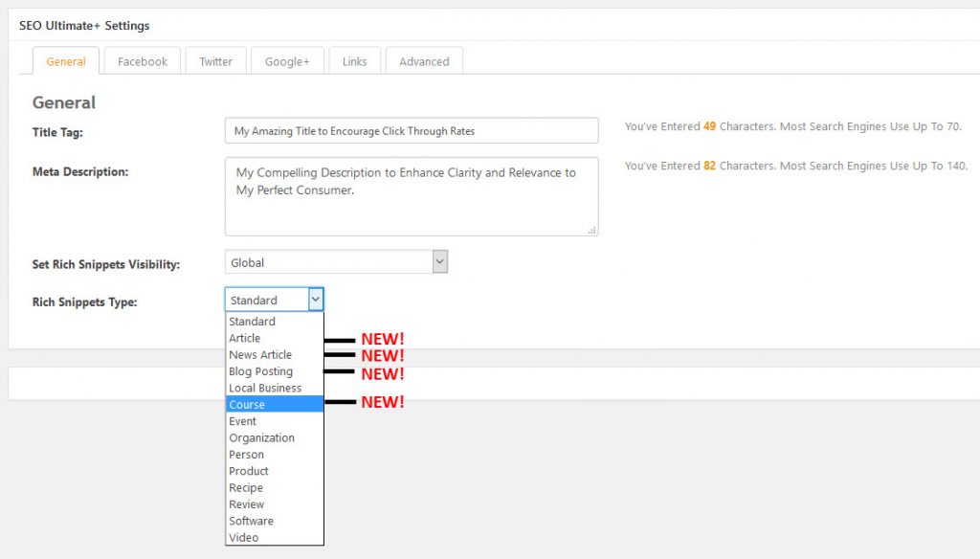980x559 pixels.
Task: Grab the Meta Description resize handle
Action: click(x=592, y=230)
